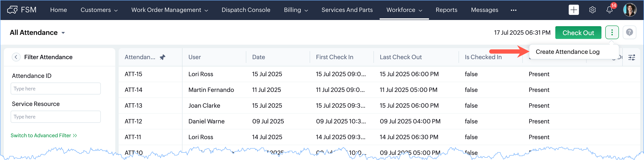The width and height of the screenshot is (644, 160).
Task: Click the FSM logo icon
Action: pyautogui.click(x=12, y=10)
